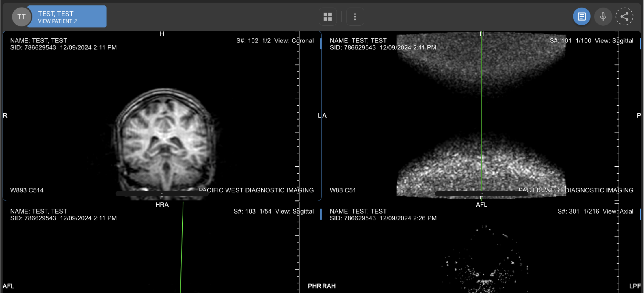Open the report panel icon
The image size is (644, 293).
click(x=581, y=17)
